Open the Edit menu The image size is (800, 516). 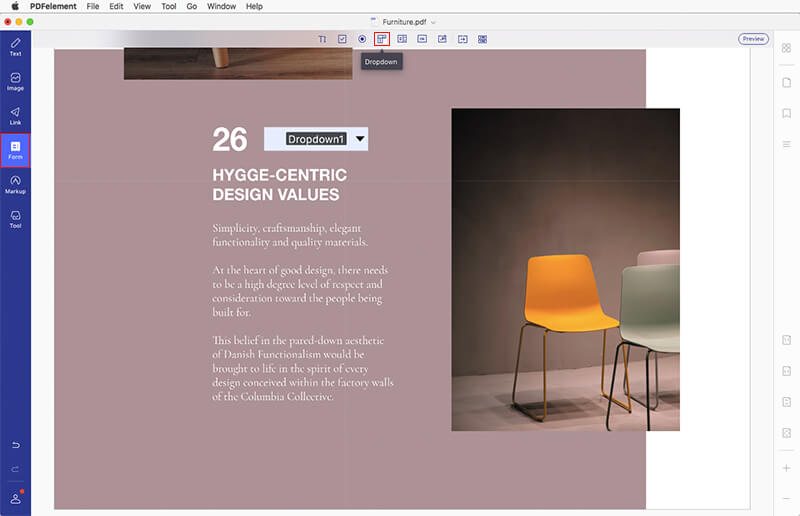click(117, 6)
